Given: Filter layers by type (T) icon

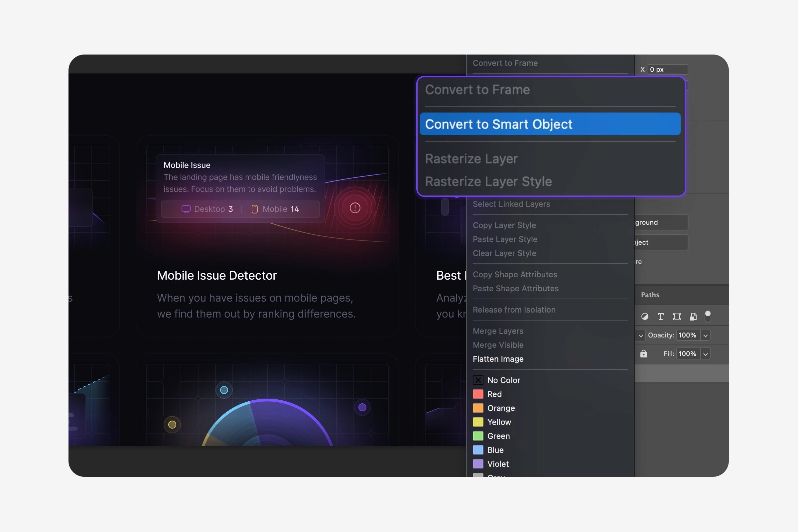Looking at the screenshot, I should pyautogui.click(x=661, y=317).
